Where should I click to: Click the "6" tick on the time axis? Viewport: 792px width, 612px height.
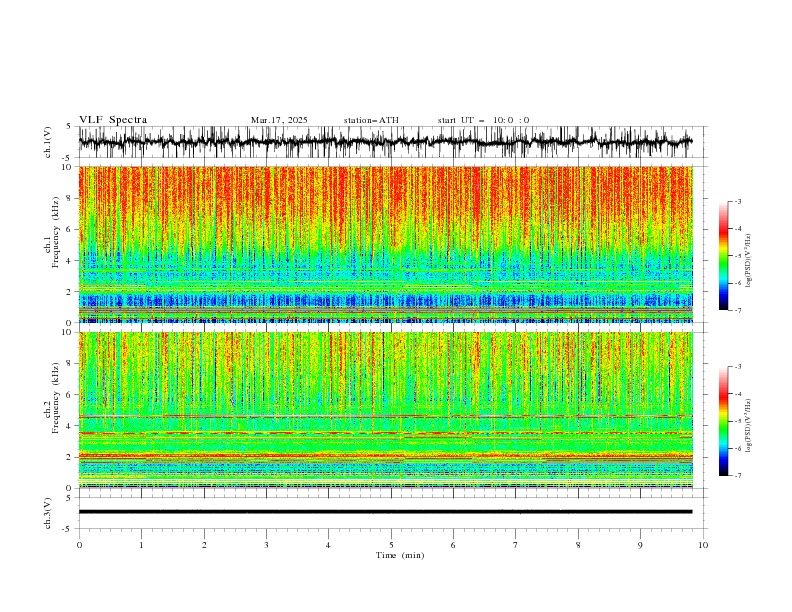pyautogui.click(x=453, y=545)
